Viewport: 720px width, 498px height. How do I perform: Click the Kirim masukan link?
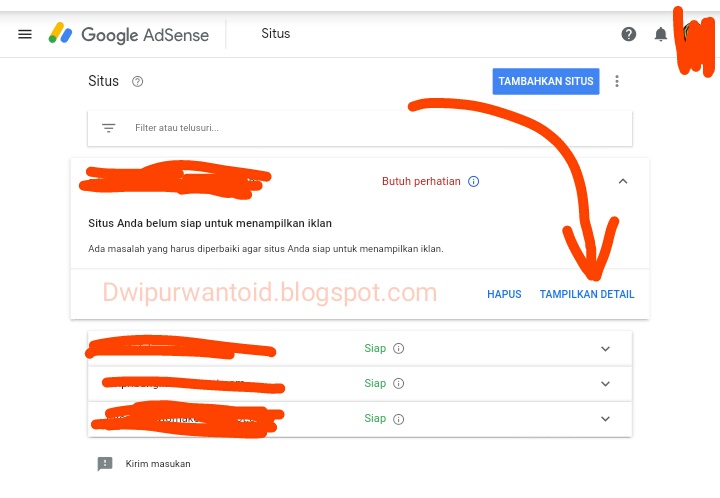click(158, 464)
